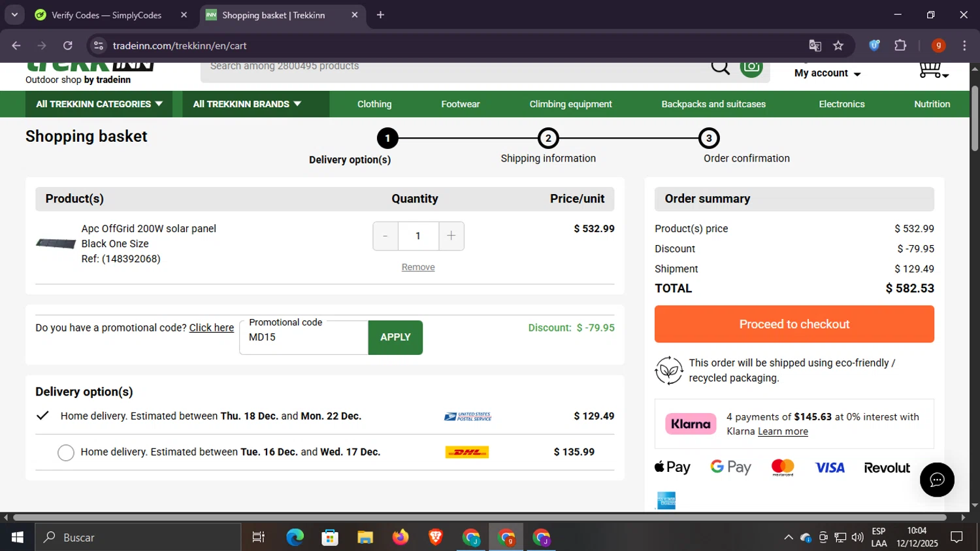Open camera image search icon
This screenshot has height=551, width=980.
point(751,67)
